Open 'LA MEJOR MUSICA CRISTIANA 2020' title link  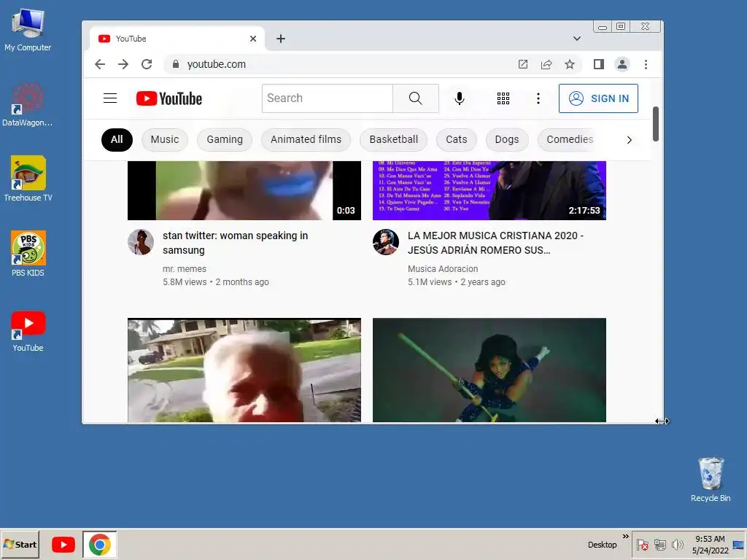coord(495,243)
